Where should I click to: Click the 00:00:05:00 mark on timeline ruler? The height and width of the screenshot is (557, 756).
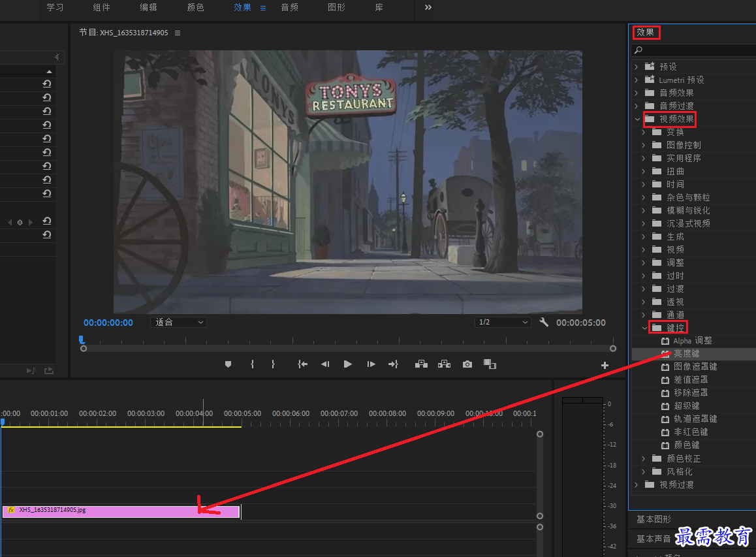pyautogui.click(x=242, y=413)
